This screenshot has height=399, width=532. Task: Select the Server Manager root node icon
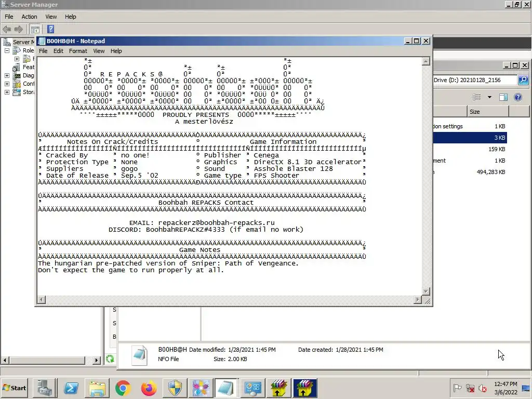pyautogui.click(x=7, y=42)
